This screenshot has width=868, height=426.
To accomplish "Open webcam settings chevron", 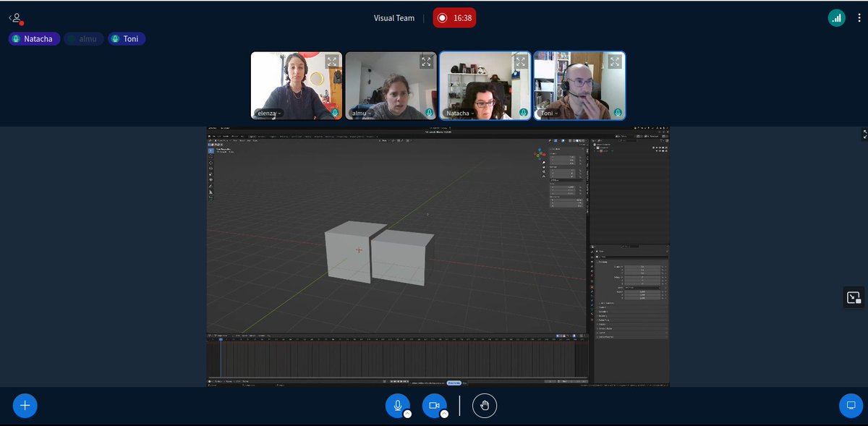I will pyautogui.click(x=444, y=414).
